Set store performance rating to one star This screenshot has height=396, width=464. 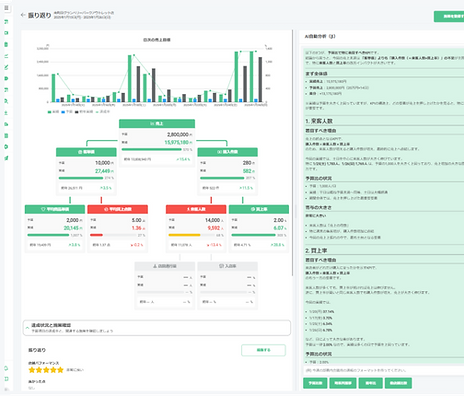[x=32, y=370]
